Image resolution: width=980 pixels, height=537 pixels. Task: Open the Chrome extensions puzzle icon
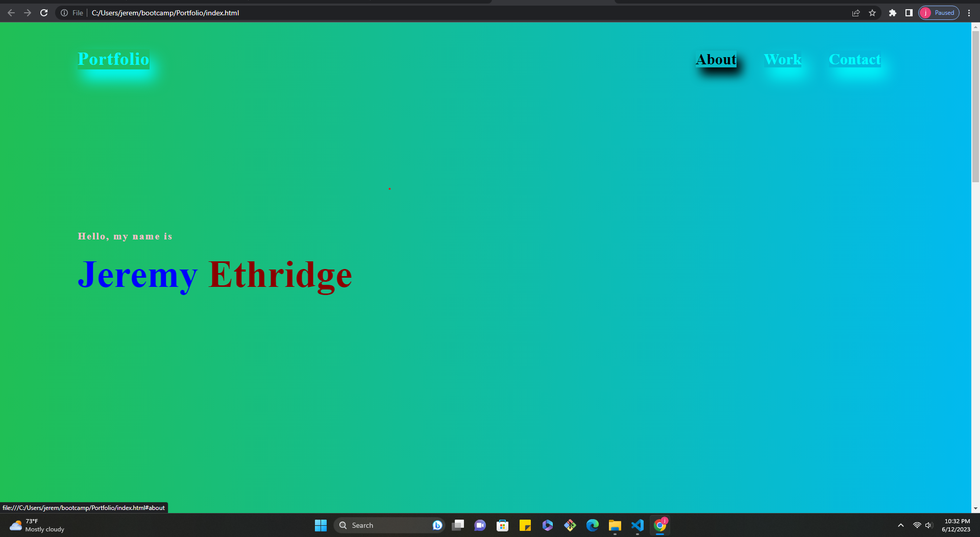[x=893, y=13]
